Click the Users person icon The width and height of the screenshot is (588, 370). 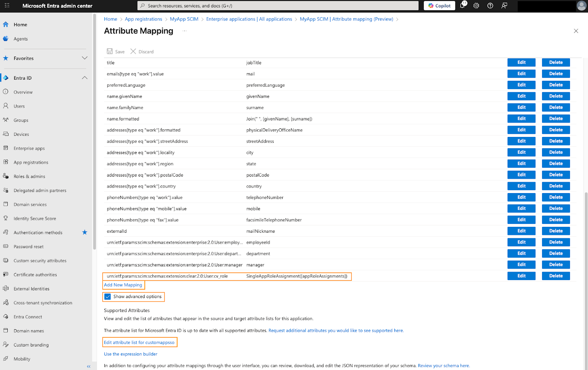pos(6,106)
